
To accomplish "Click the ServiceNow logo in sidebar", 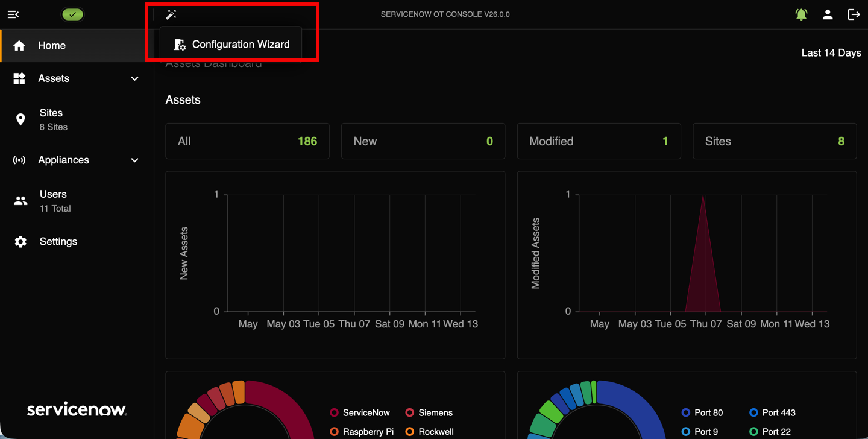I will click(x=77, y=410).
